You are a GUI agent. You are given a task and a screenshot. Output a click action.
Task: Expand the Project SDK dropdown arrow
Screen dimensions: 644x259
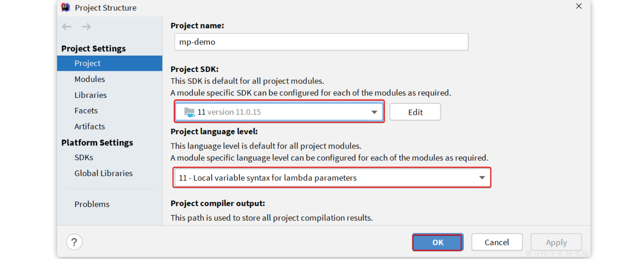[x=374, y=112]
